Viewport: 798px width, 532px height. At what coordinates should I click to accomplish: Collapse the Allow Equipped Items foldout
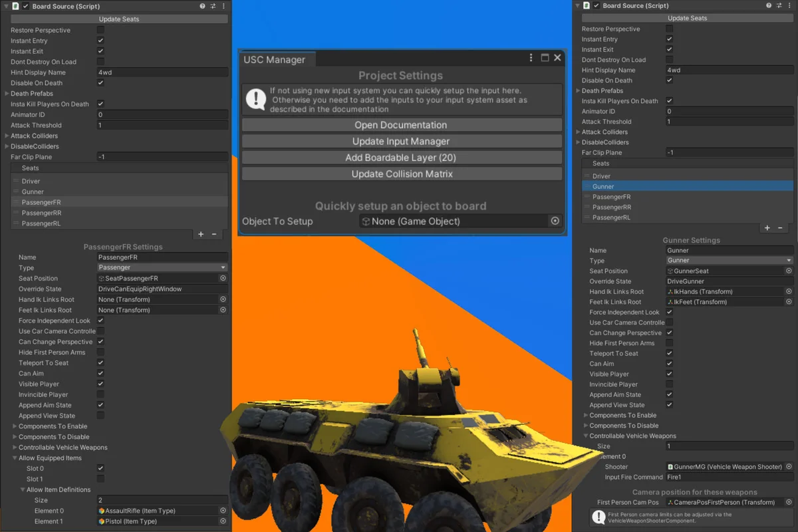coord(15,458)
